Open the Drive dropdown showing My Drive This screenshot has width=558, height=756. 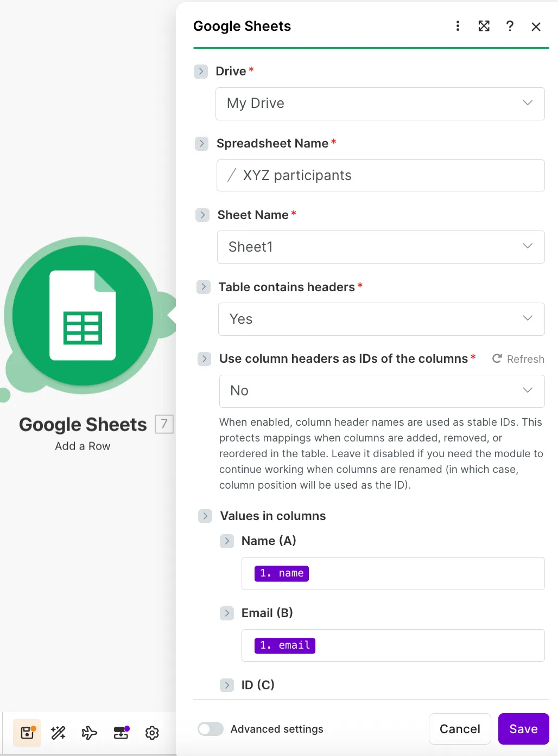380,104
